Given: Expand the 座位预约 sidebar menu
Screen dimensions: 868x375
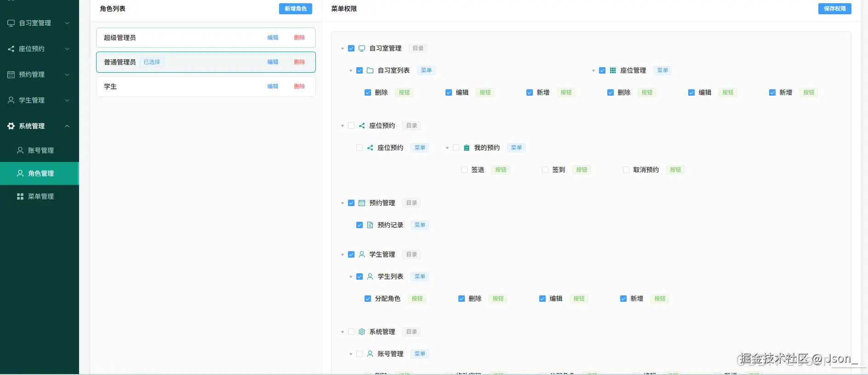Looking at the screenshot, I should click(40, 49).
